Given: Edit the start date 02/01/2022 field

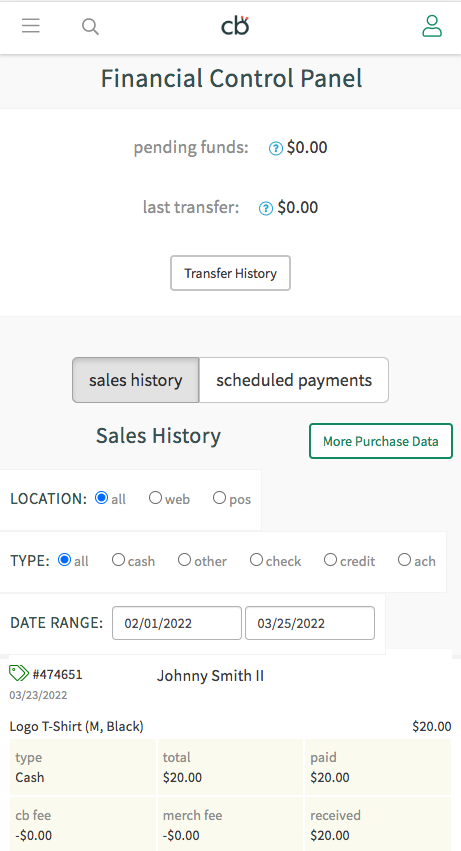Looking at the screenshot, I should coord(177,623).
